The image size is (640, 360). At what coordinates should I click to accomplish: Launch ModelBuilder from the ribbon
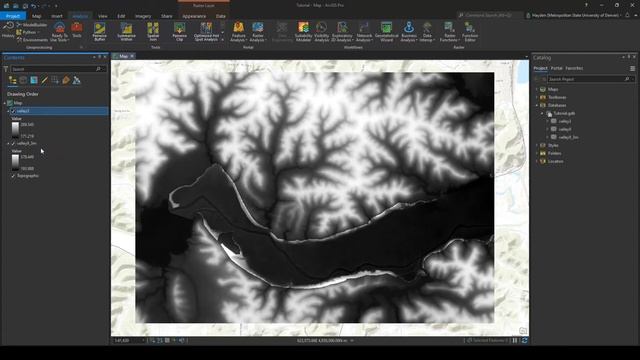(x=32, y=25)
